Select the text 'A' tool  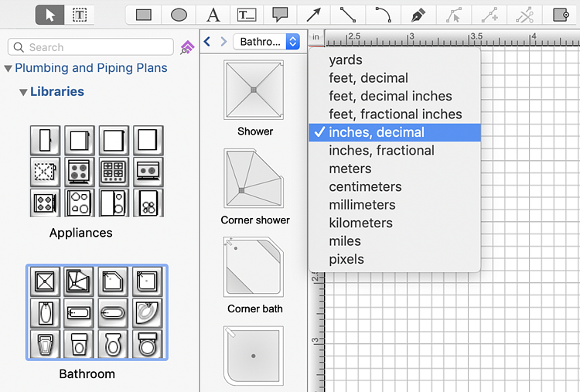tap(213, 14)
